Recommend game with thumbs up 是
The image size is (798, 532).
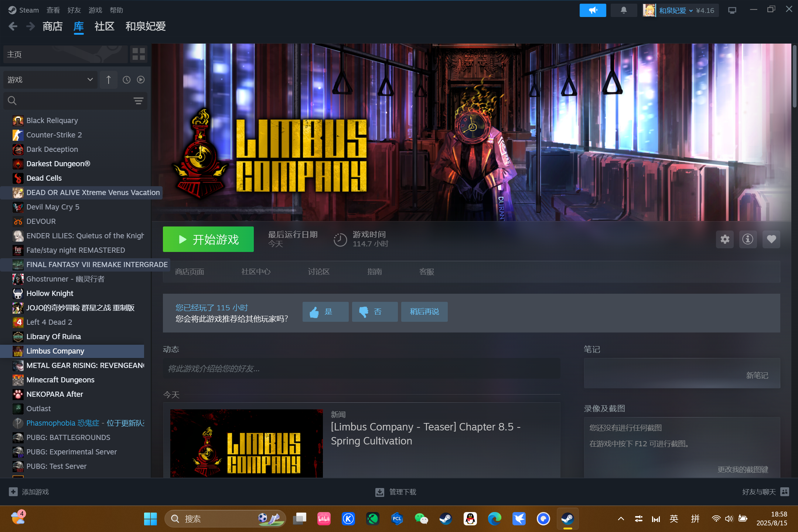(325, 312)
